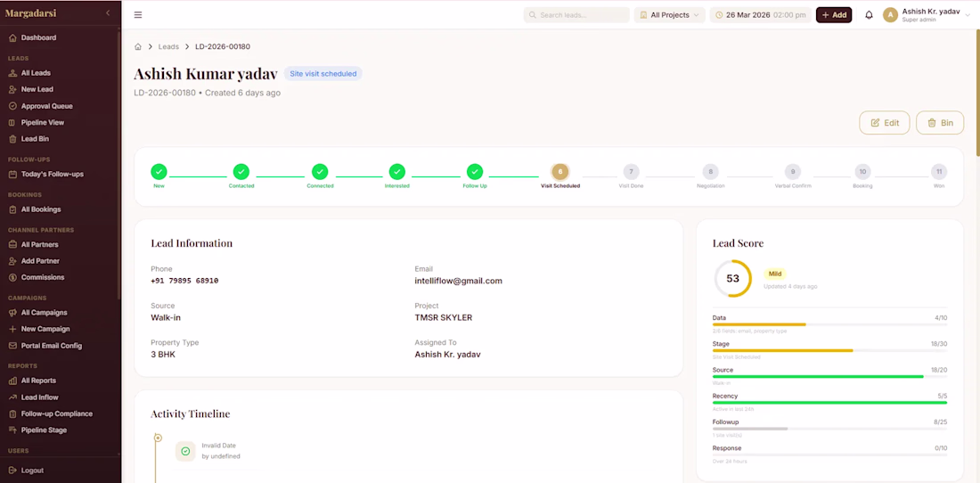980x483 pixels.
Task: Click the Data score progress bar
Action: pos(830,324)
